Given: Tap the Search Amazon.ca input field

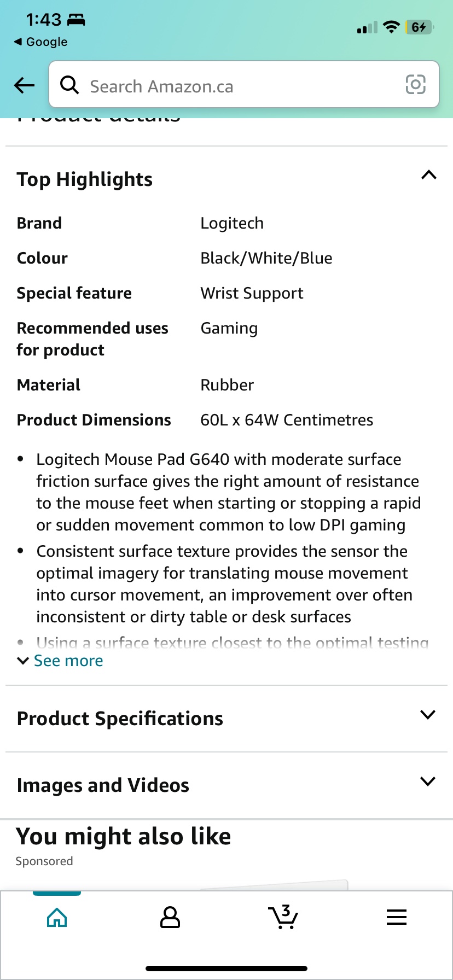Looking at the screenshot, I should pos(219,85).
